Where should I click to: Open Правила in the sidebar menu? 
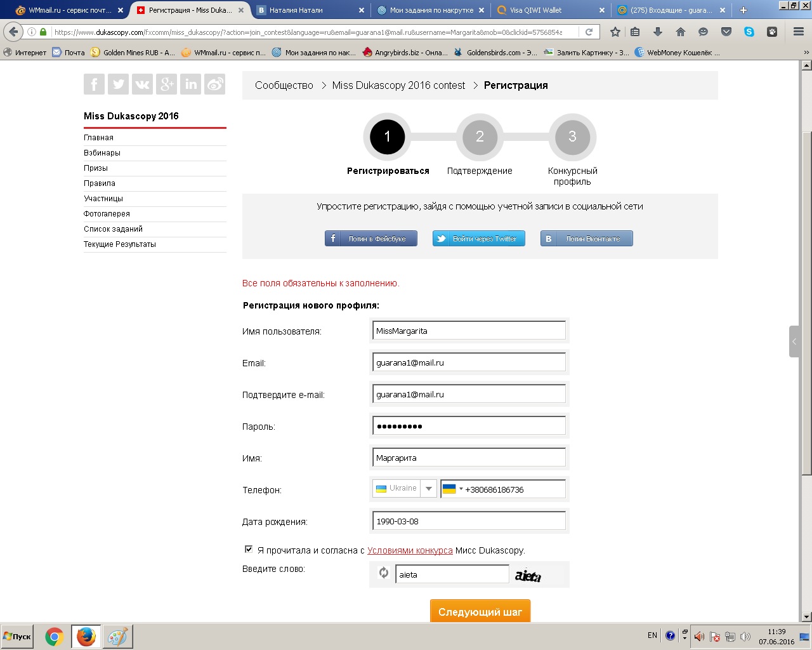click(100, 183)
